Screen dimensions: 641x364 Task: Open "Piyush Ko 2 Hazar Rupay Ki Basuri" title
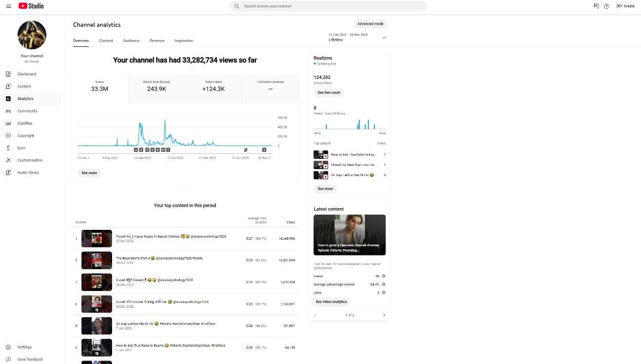171,236
